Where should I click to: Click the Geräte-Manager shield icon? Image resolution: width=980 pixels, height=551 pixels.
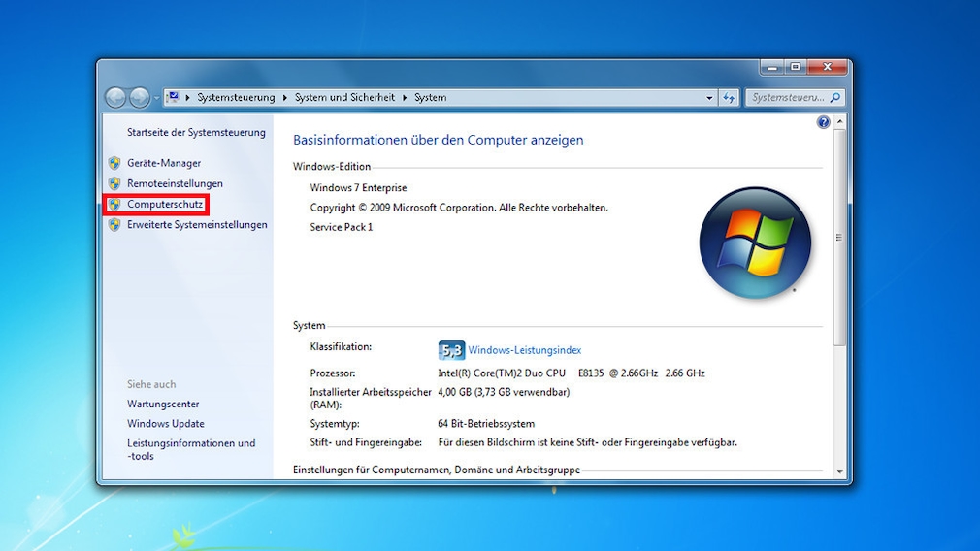tap(114, 163)
